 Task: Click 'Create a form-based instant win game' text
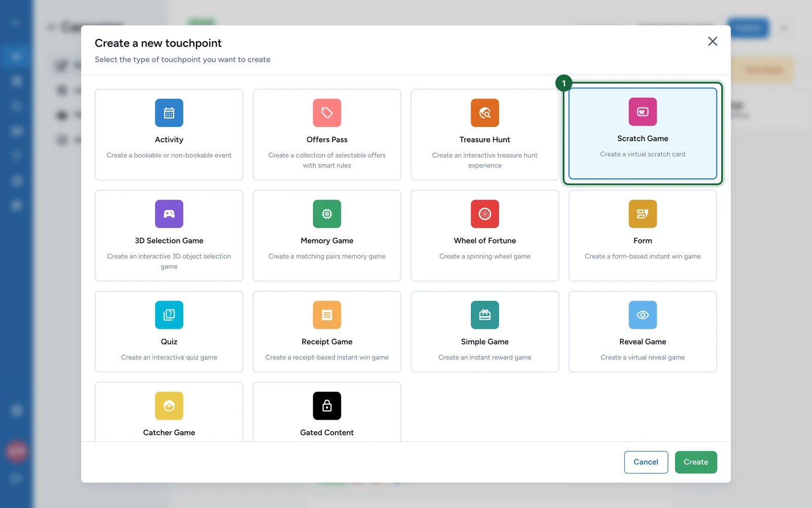click(x=642, y=257)
